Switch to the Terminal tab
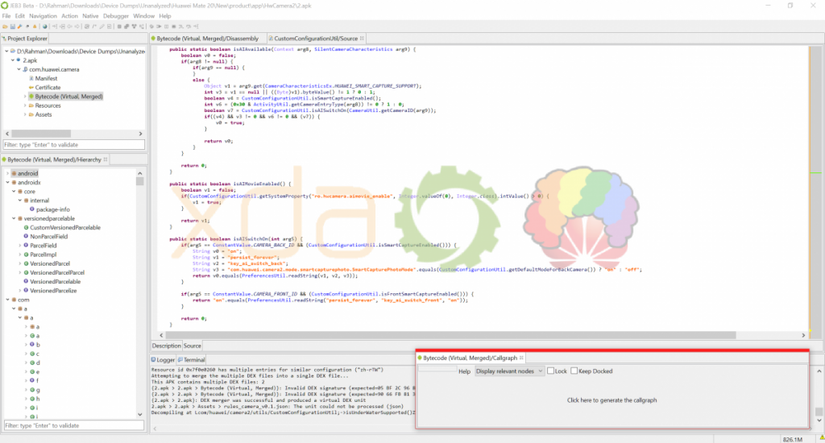Screen dimensions: 825x443 coord(192,360)
